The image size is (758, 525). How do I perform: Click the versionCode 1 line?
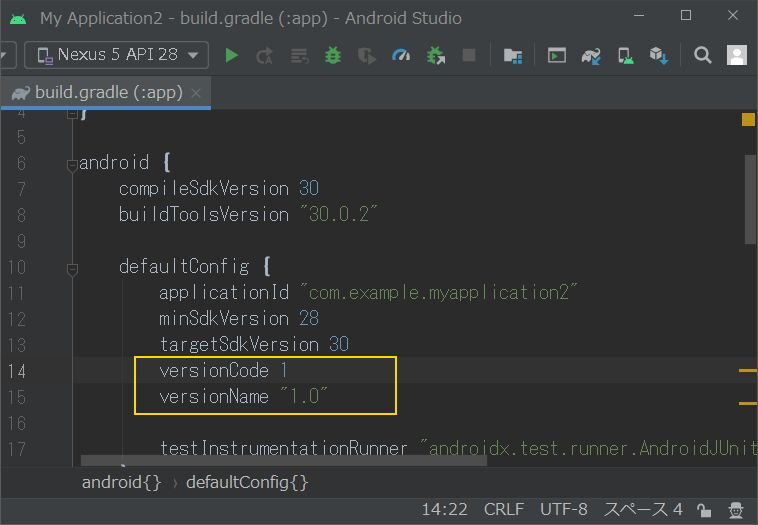click(x=224, y=371)
